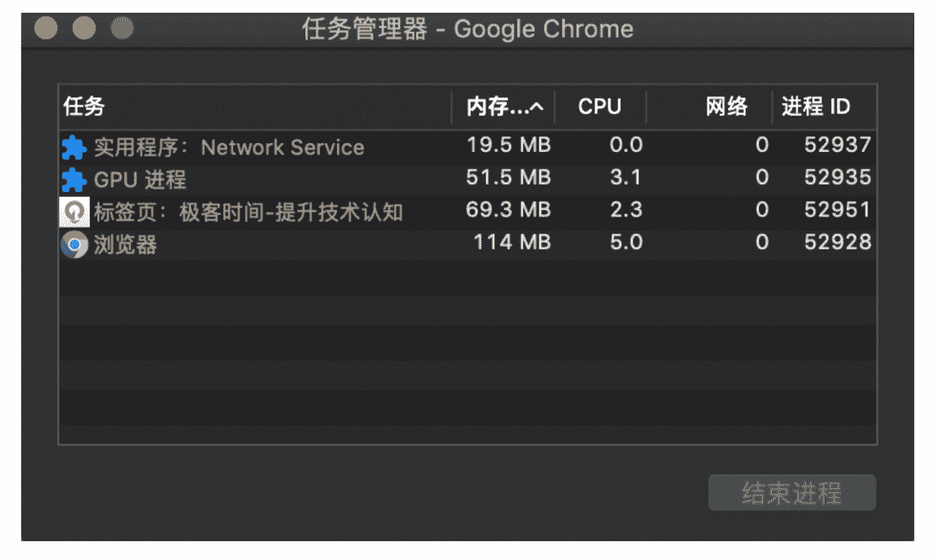Click the Network Service puzzle icon
Screen dimensions: 934x560
[x=74, y=148]
